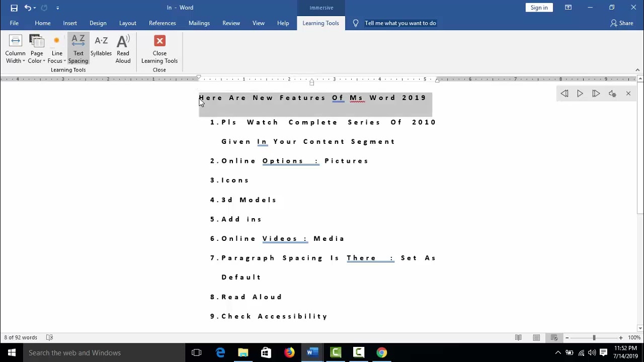Switch to the Review tab
The width and height of the screenshot is (644, 362).
tap(231, 23)
